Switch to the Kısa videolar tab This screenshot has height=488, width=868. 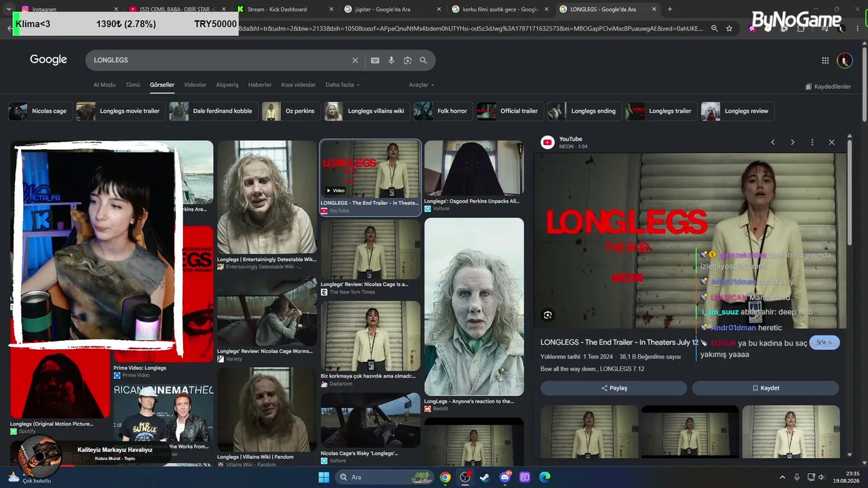click(x=298, y=85)
